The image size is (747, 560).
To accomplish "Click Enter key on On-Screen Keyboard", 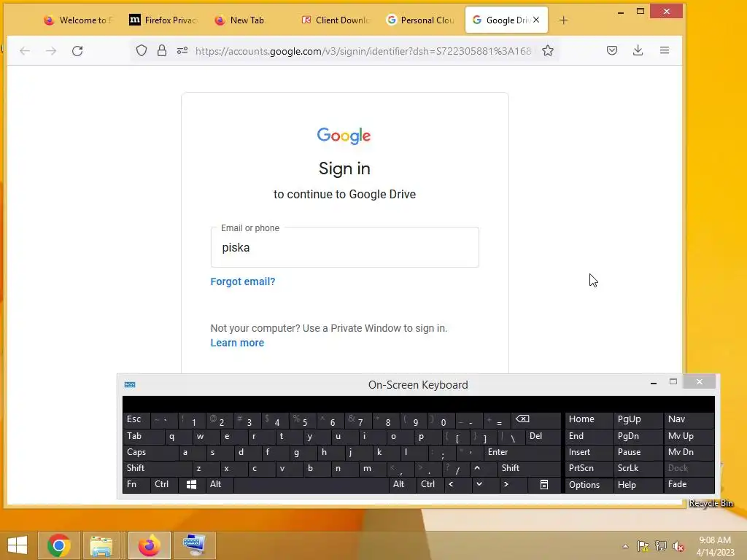I will pos(522,452).
